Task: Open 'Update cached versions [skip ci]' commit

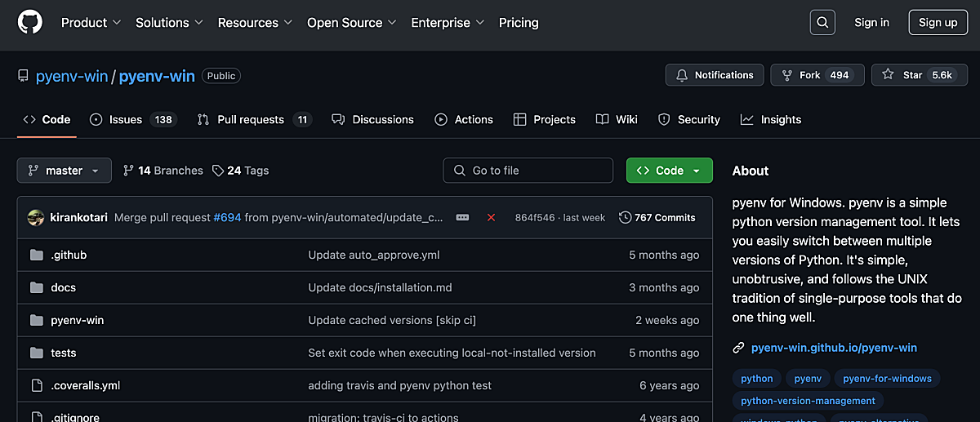Action: tap(392, 320)
